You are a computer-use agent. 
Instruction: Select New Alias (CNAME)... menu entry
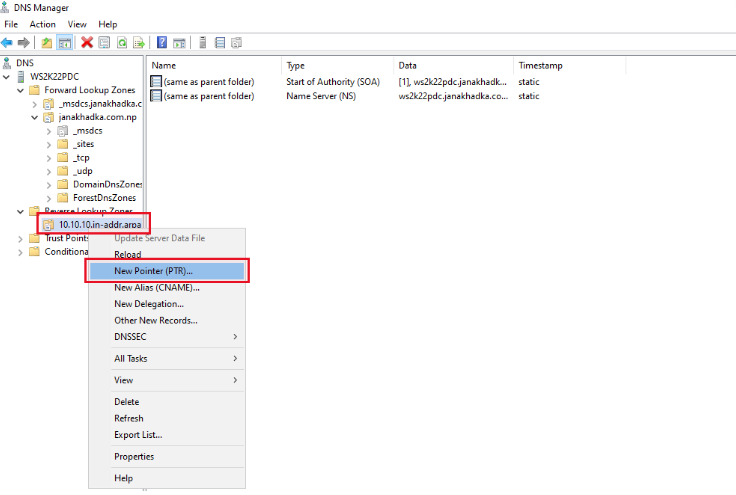tap(156, 288)
